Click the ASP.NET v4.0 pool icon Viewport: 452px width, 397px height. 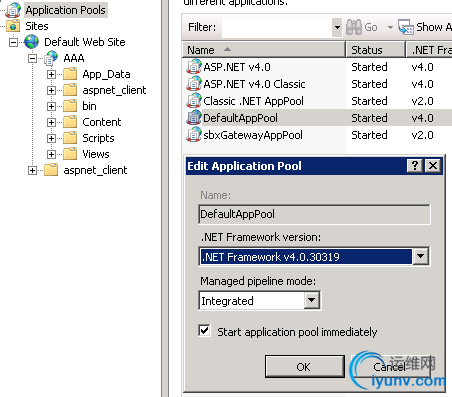pos(194,67)
